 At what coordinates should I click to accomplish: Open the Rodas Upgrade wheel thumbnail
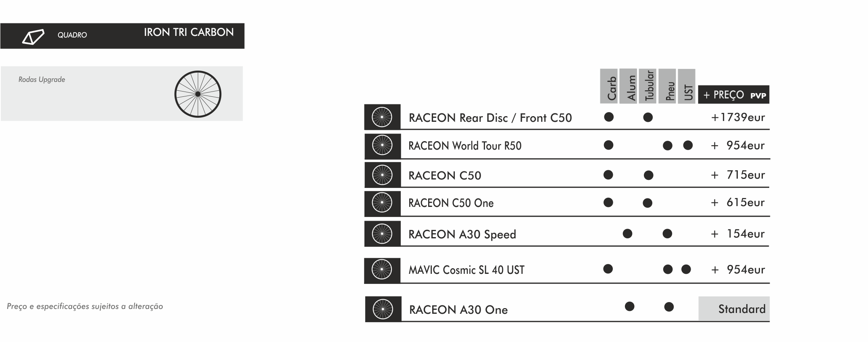(198, 94)
